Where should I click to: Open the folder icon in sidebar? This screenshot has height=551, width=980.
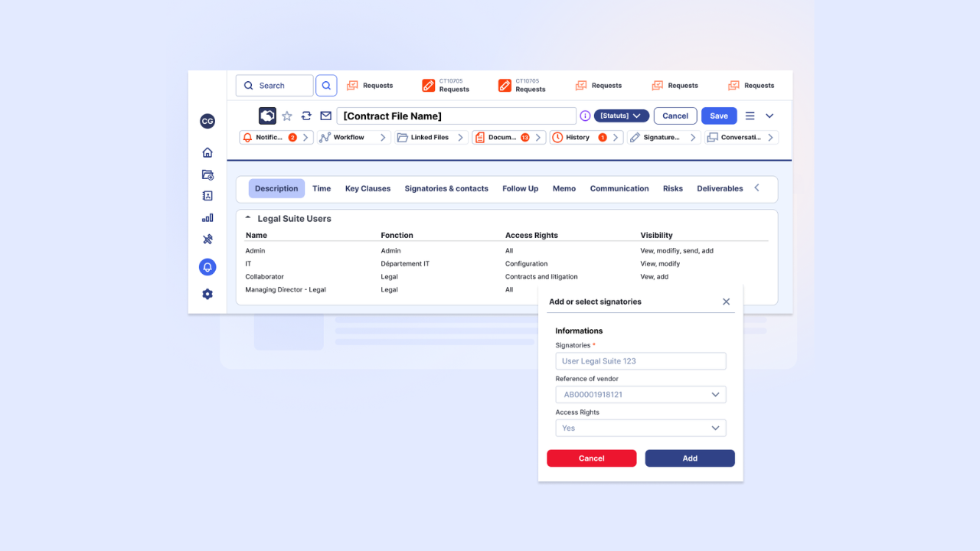click(207, 174)
